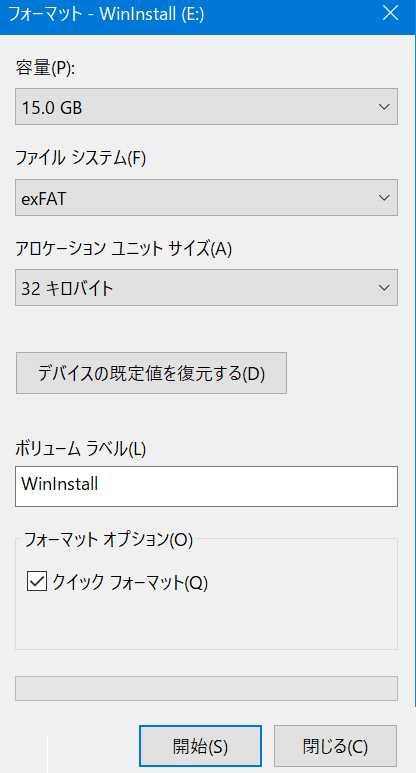
Task: Toggle the クイック フォーマット checkbox
Action: 37,582
